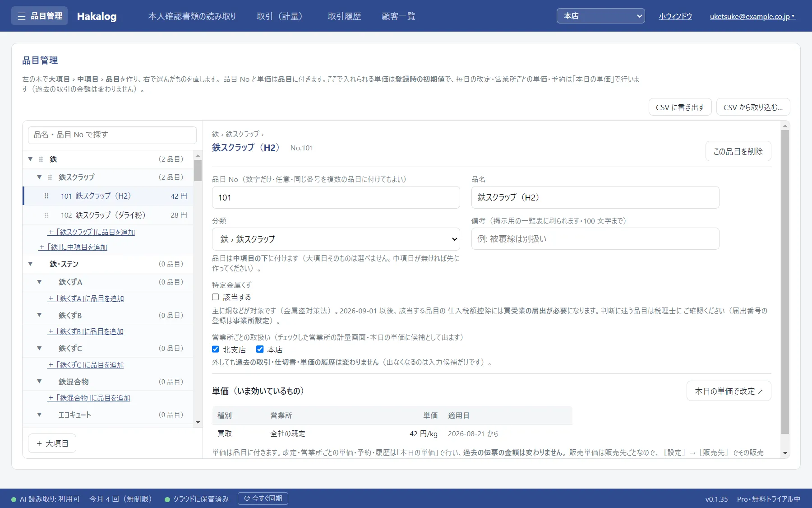The width and height of the screenshot is (812, 508).
Task: Add item to 「鉄スクラップ」 link
Action: pyautogui.click(x=92, y=232)
